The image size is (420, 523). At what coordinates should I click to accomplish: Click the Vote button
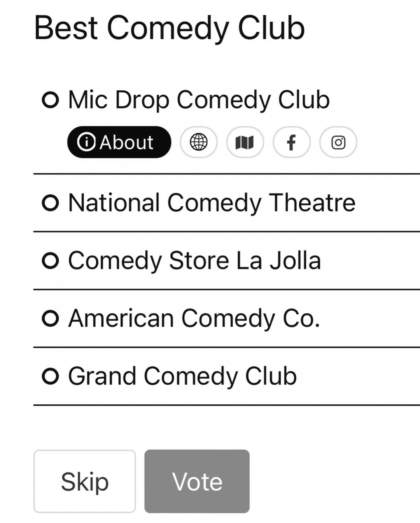(x=197, y=481)
